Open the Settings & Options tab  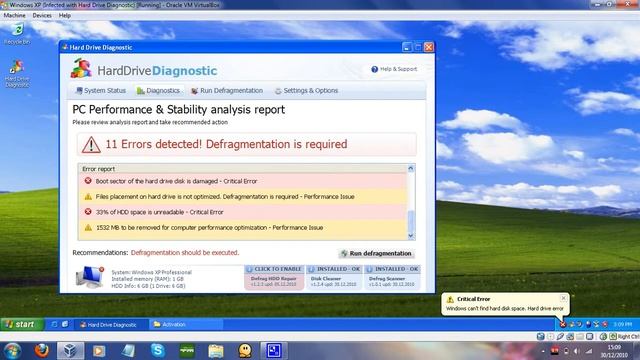(306, 91)
